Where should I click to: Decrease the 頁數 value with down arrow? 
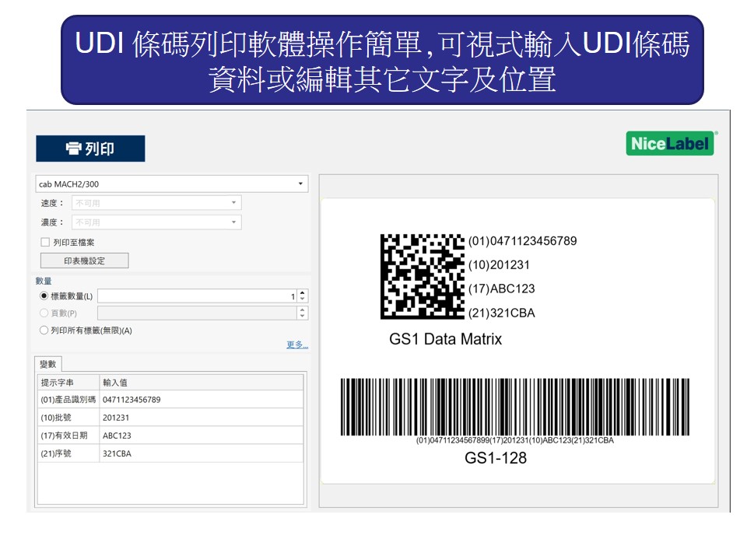click(x=303, y=317)
